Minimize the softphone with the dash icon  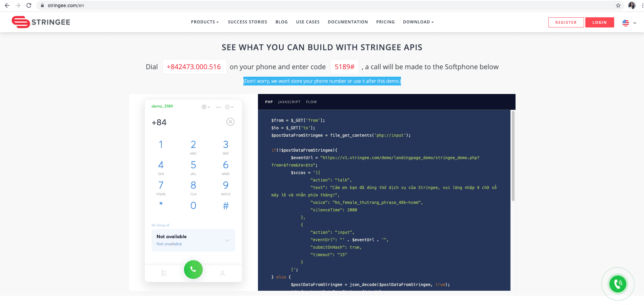[218, 107]
